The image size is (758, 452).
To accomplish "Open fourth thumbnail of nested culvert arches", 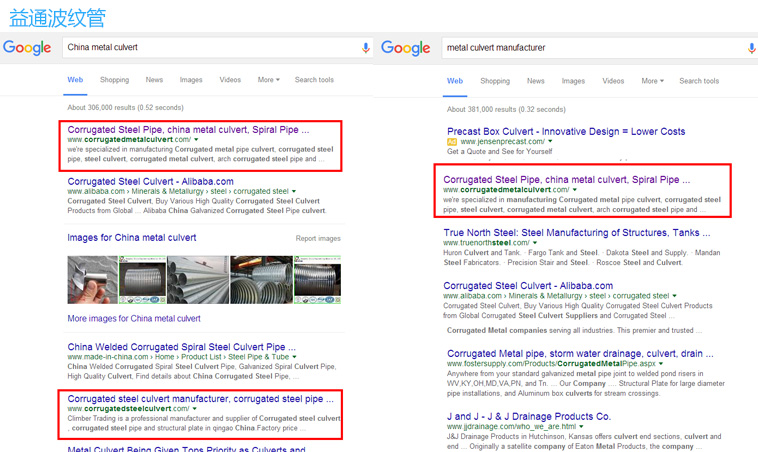I will tap(262, 280).
